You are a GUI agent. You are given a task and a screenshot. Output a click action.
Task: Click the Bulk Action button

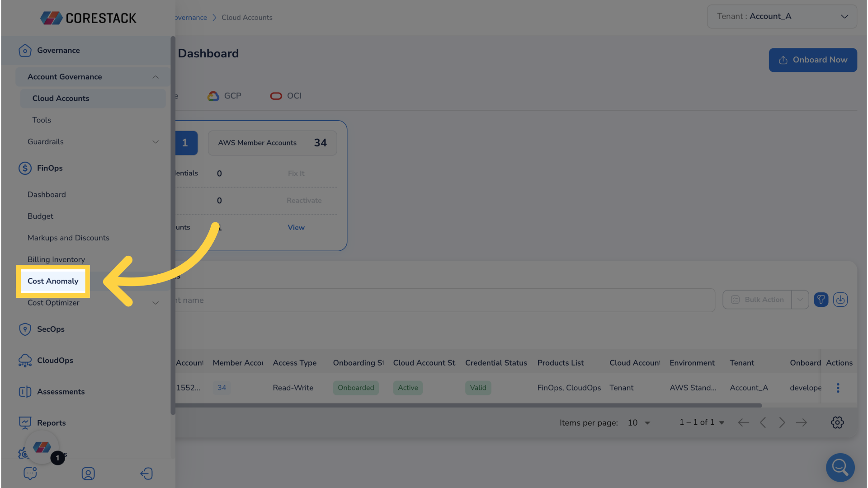coord(757,300)
